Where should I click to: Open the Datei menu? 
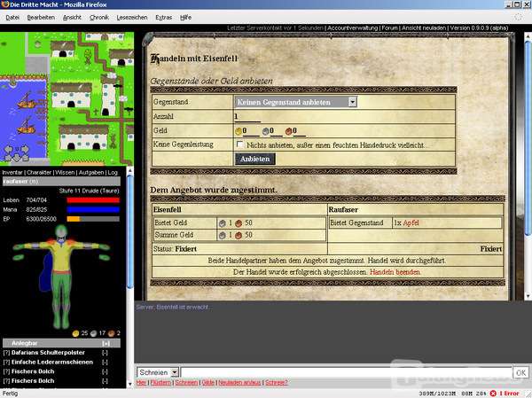[12, 18]
